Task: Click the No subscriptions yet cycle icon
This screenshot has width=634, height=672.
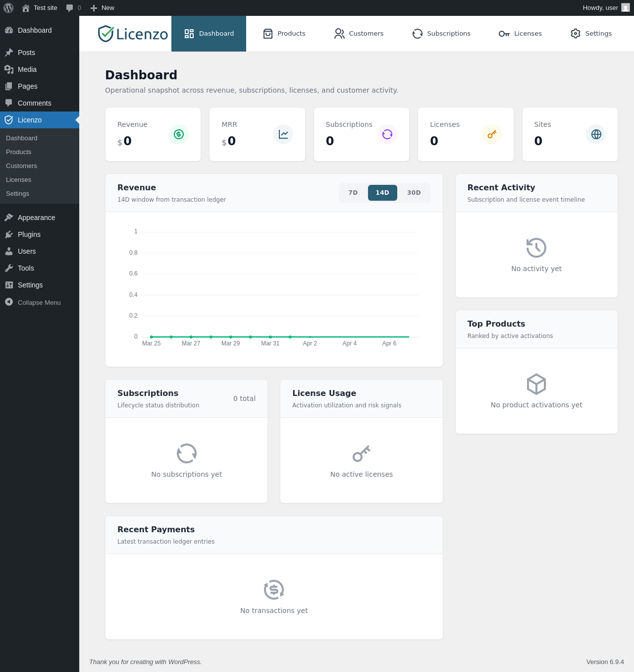Action: [187, 453]
